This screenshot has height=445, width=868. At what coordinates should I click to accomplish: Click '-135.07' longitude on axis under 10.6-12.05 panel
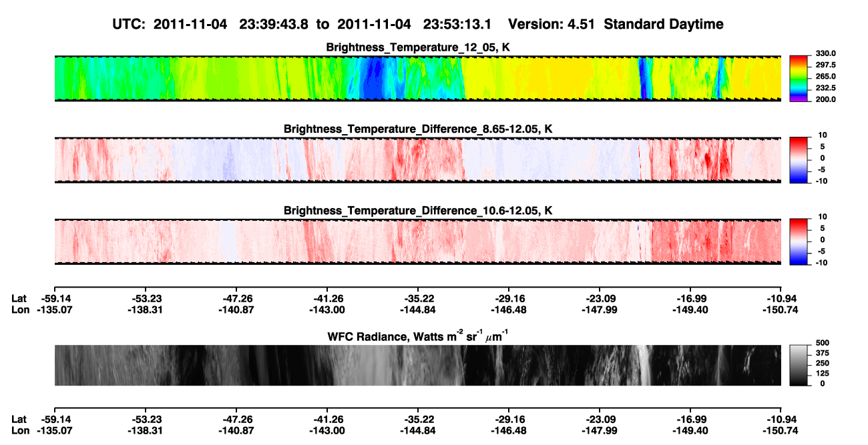[x=54, y=310]
